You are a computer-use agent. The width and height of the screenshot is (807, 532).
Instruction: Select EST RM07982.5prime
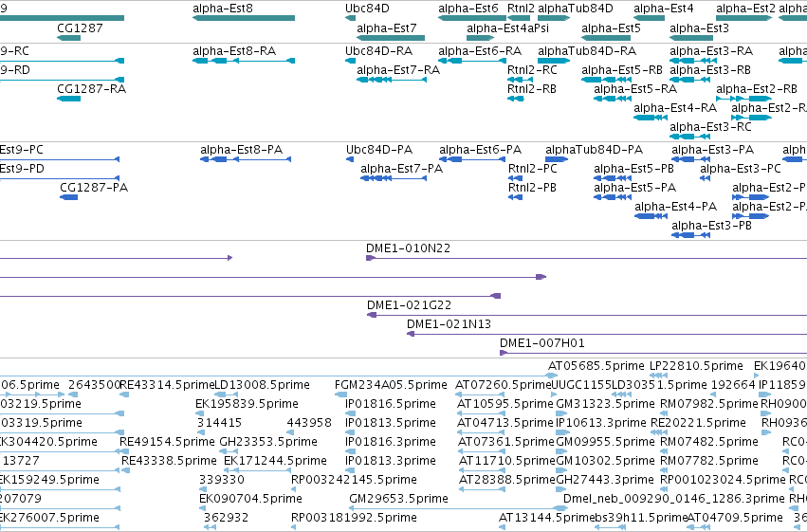[709, 404]
